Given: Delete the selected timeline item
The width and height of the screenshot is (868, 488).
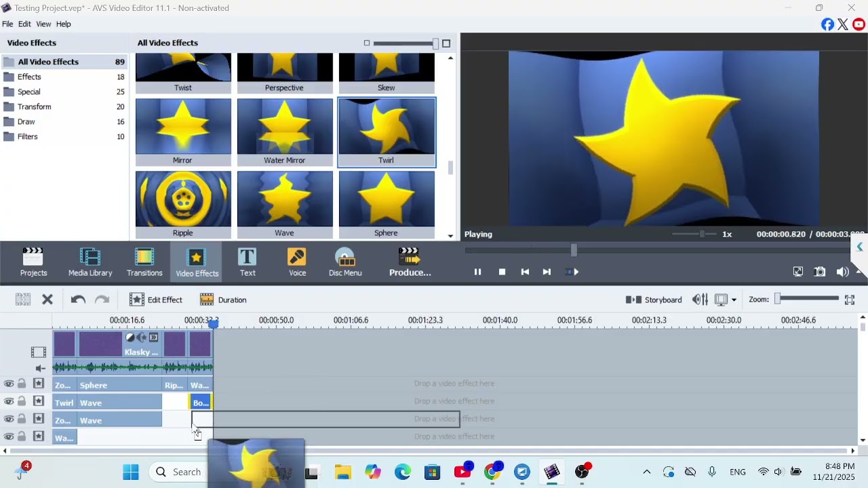Looking at the screenshot, I should pyautogui.click(x=47, y=300).
